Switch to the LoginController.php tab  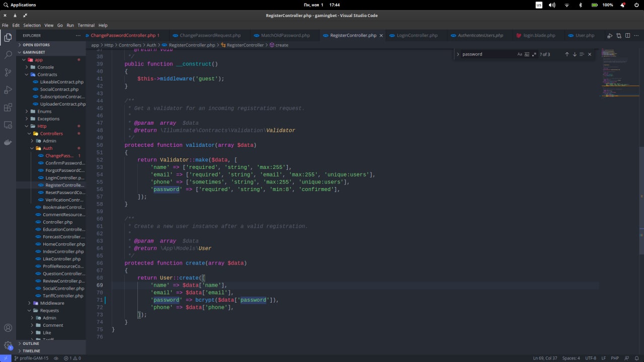(x=417, y=36)
